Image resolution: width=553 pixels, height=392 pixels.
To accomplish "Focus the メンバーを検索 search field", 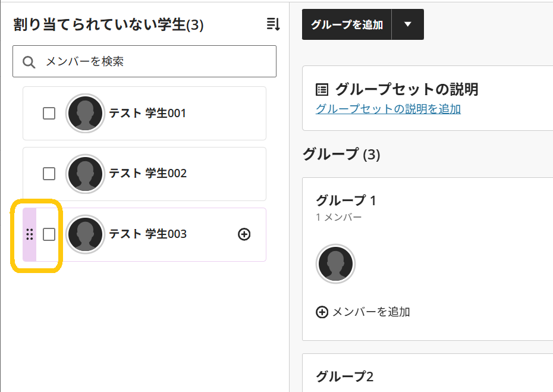I will click(144, 61).
